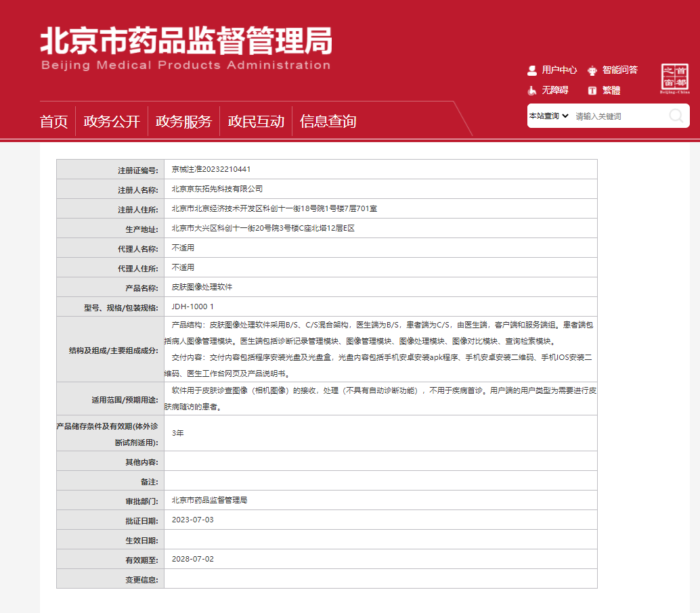Click the 无障碍 text link
Viewport: 700px width, 613px height.
coord(555,91)
